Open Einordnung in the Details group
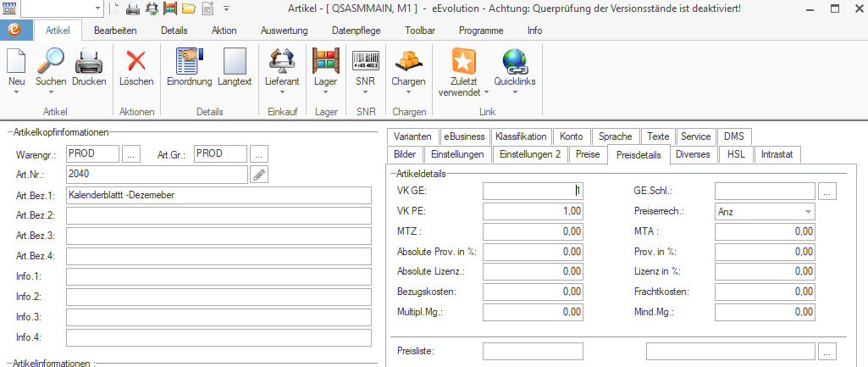Viewport: 868px width, 367px height. pyautogui.click(x=189, y=62)
